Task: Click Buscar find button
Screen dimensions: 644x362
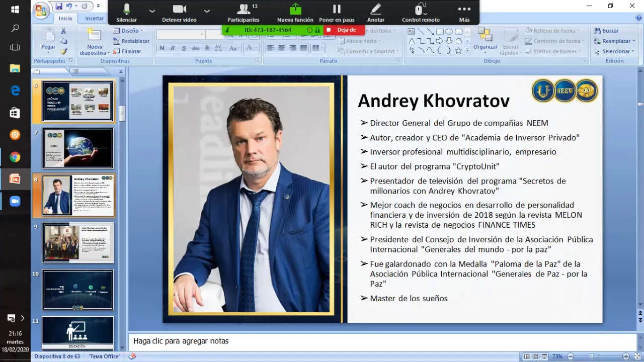Action: (606, 31)
